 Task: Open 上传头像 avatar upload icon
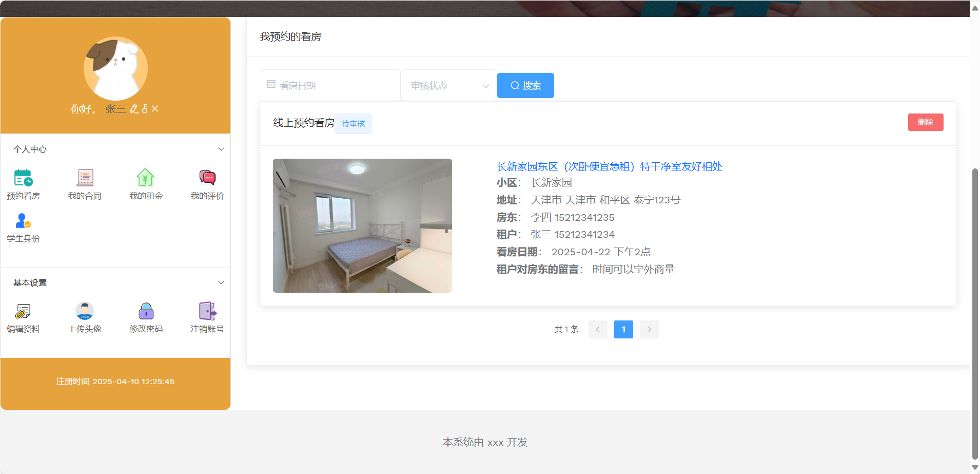pos(85,311)
